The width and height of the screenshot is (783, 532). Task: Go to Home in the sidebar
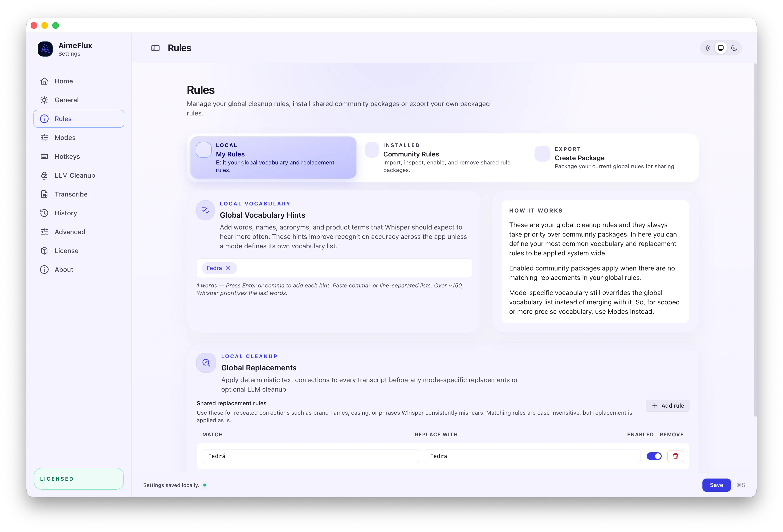tap(79, 81)
